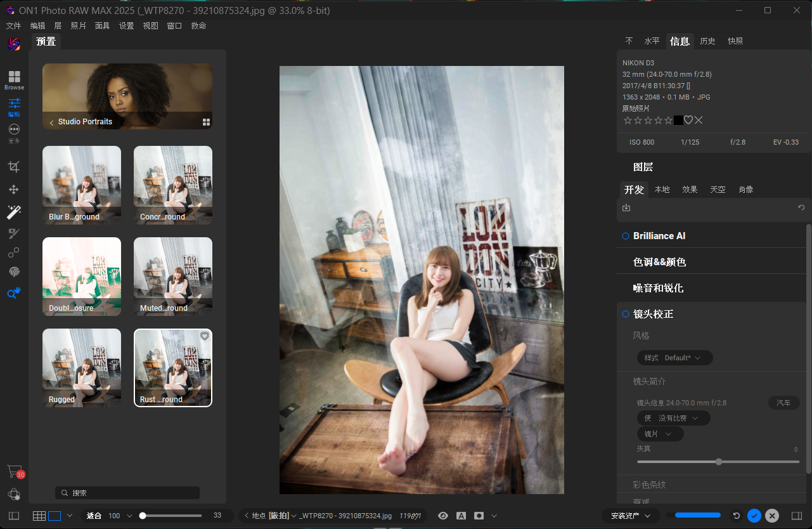812x529 pixels.
Task: Apply changes with blue checkmark button
Action: pos(754,516)
